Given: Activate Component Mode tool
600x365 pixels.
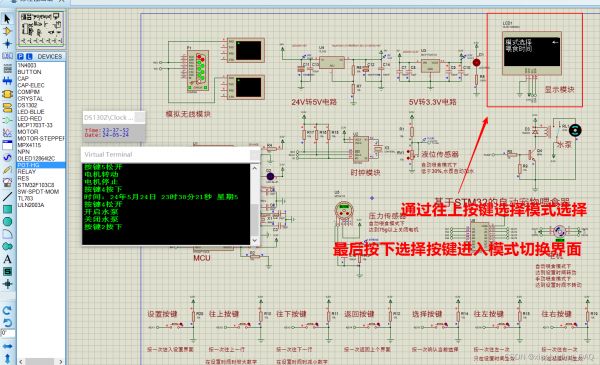Looking at the screenshot, I should click(7, 31).
